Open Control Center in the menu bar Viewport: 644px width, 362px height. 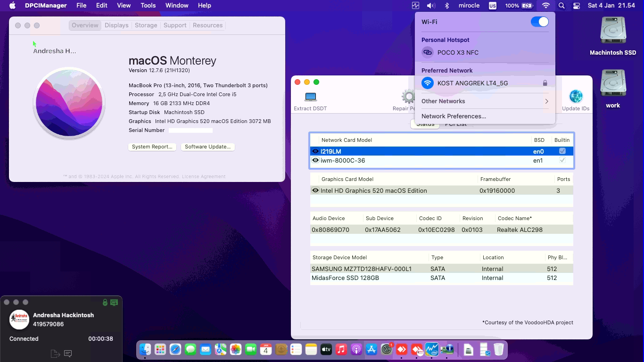[x=576, y=6]
